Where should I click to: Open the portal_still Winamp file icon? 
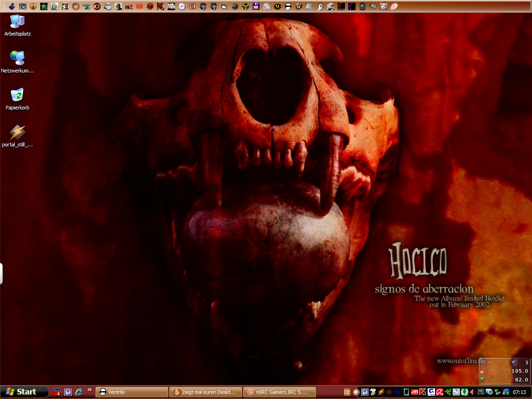[17, 136]
